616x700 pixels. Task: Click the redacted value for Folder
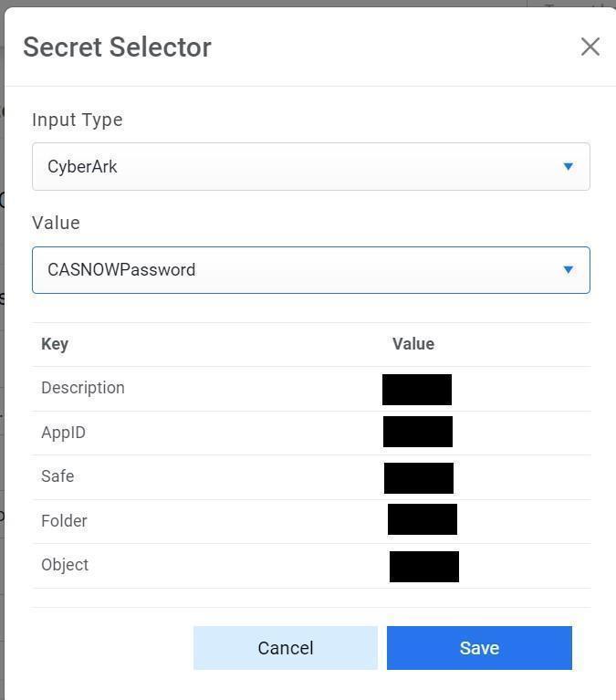423,519
